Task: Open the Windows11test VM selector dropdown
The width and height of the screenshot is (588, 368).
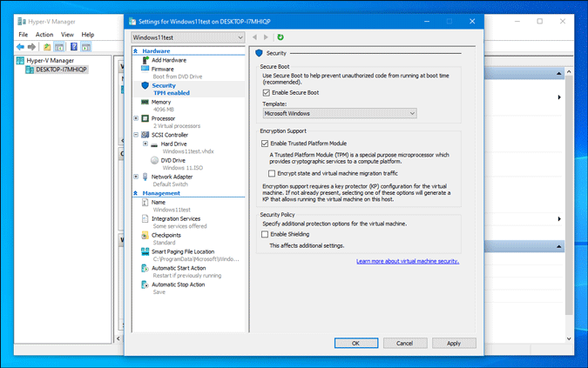Action: pos(188,37)
